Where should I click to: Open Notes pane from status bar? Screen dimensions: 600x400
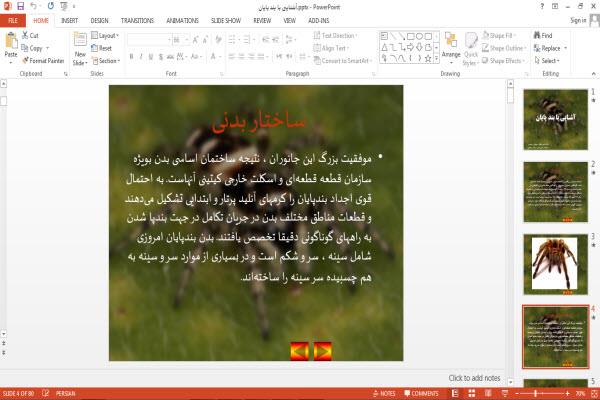384,393
